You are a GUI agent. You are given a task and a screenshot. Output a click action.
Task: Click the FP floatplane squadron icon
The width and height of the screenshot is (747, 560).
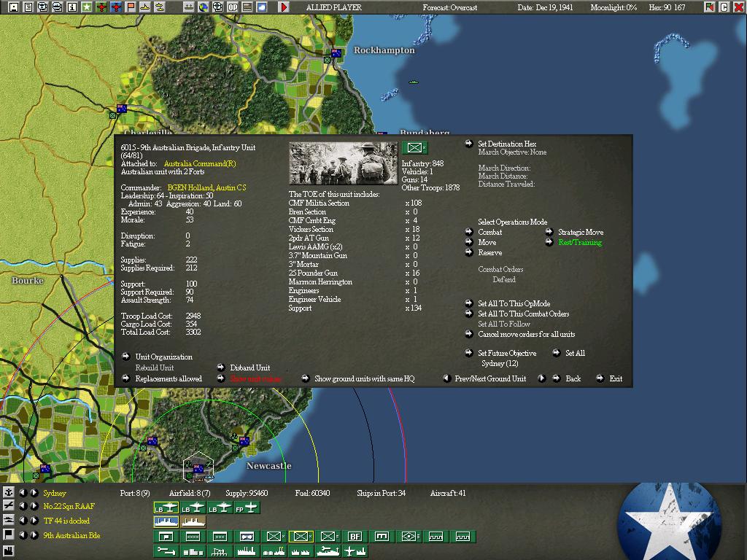click(x=249, y=507)
